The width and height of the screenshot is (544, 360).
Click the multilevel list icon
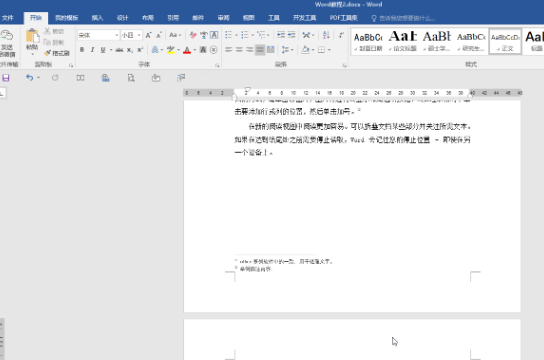click(x=261, y=35)
